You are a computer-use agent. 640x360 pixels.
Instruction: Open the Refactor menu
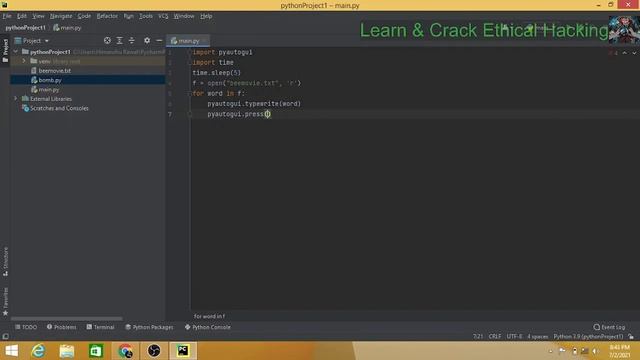[x=107, y=16]
